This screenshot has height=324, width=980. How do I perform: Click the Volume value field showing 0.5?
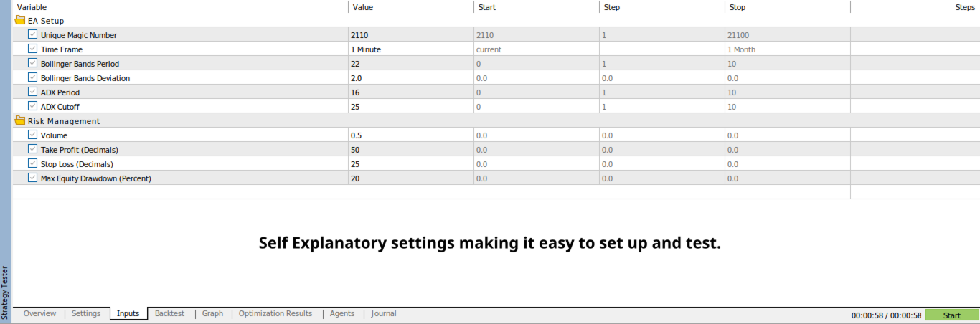[410, 135]
